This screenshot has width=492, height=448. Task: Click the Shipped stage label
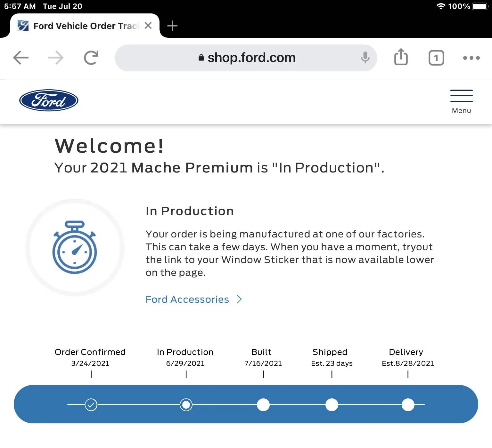coord(330,352)
